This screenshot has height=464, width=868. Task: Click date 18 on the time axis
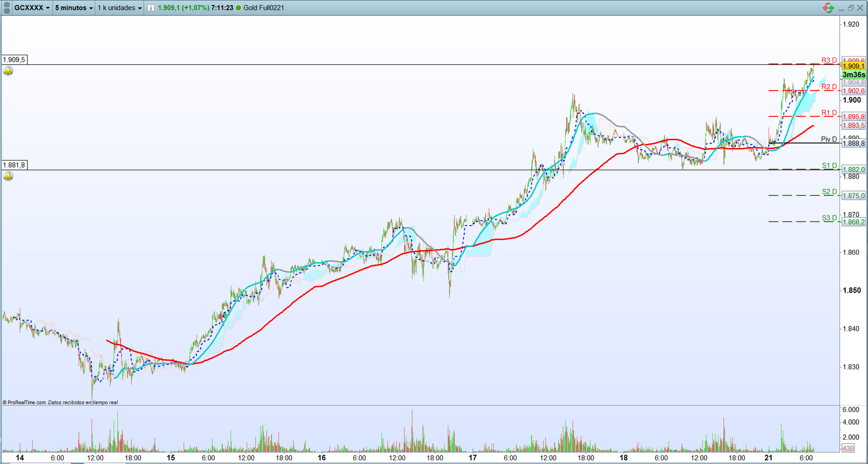[623, 458]
